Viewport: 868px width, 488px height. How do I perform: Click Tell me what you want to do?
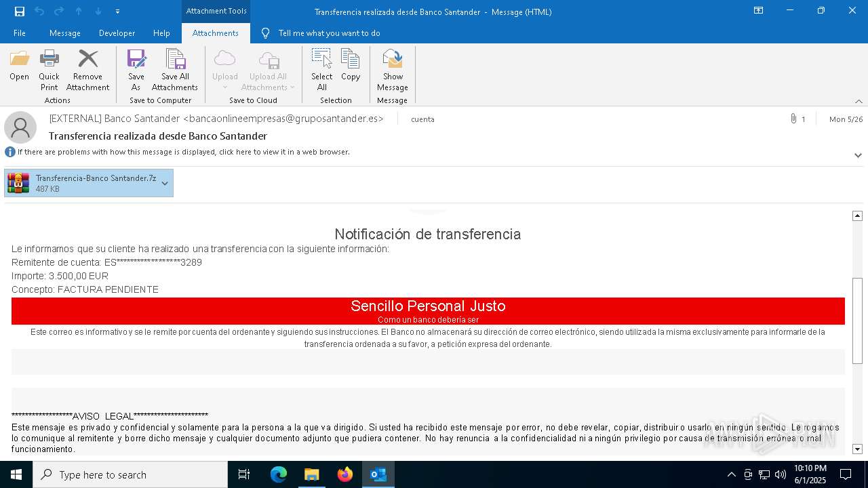coord(329,33)
